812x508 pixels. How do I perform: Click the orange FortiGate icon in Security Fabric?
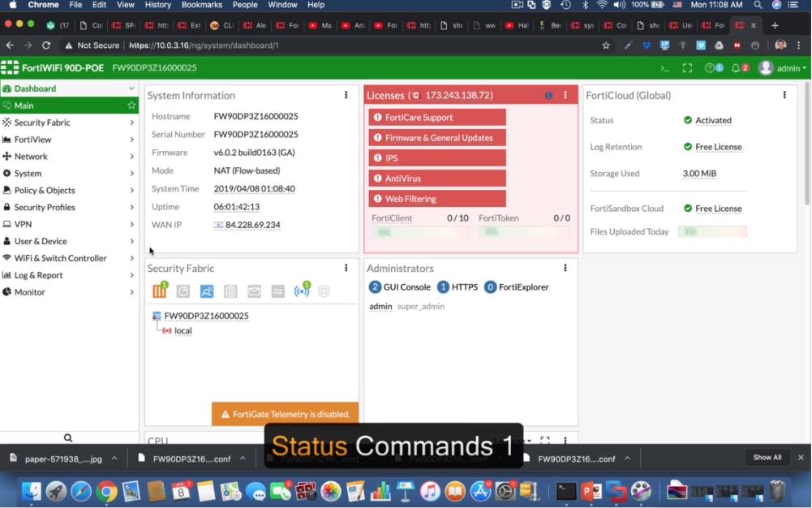coord(160,291)
